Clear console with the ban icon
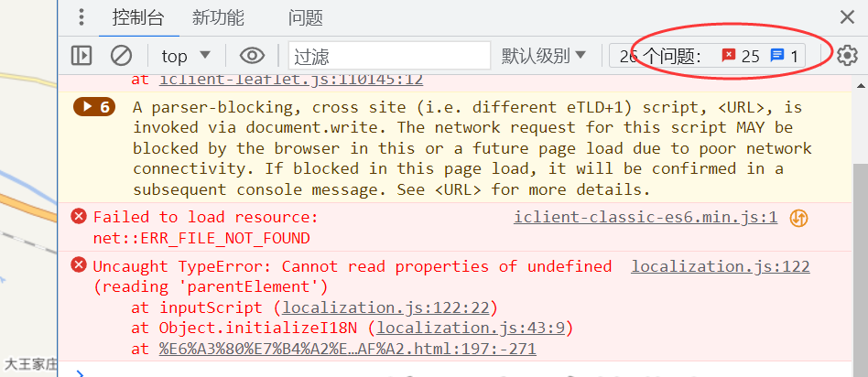 click(121, 55)
